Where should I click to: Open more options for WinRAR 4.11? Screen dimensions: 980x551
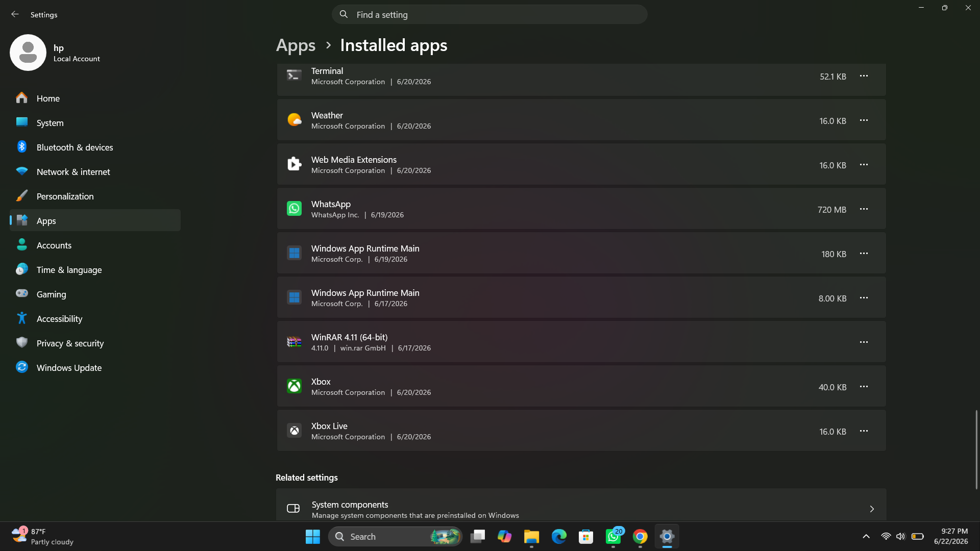tap(864, 342)
